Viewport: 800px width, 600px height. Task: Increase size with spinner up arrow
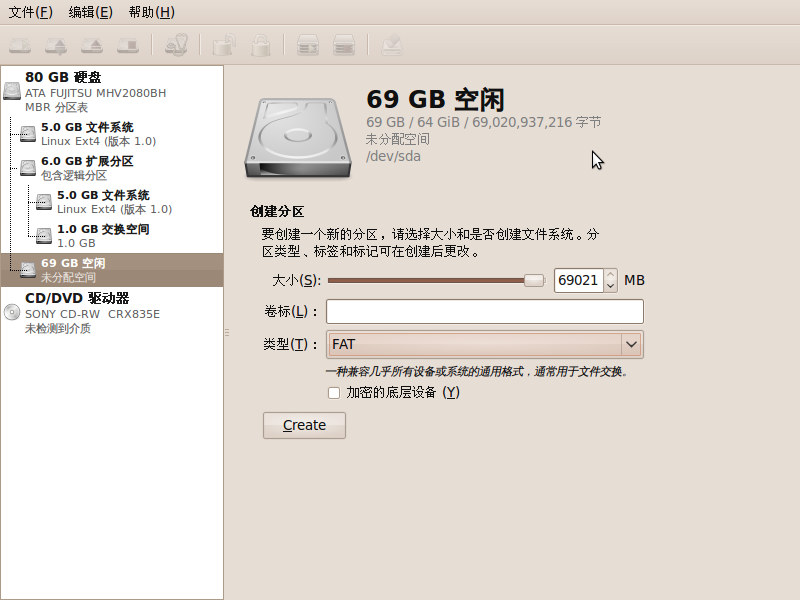tap(610, 274)
